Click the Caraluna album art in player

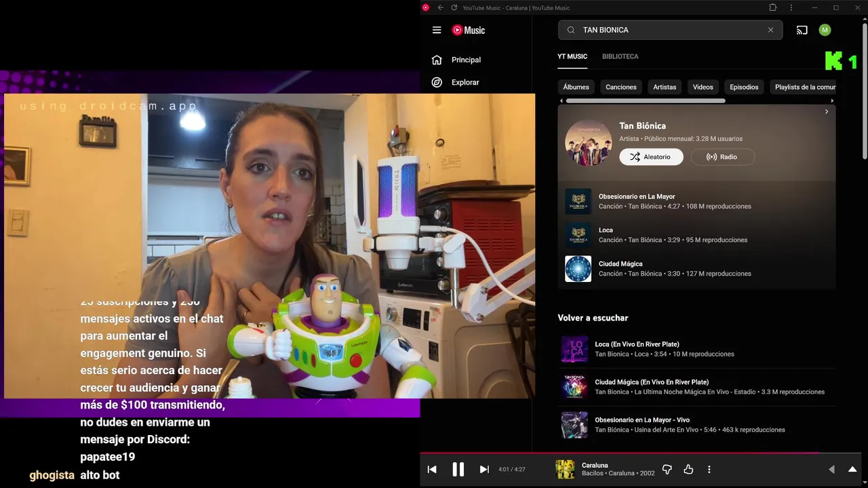point(565,469)
